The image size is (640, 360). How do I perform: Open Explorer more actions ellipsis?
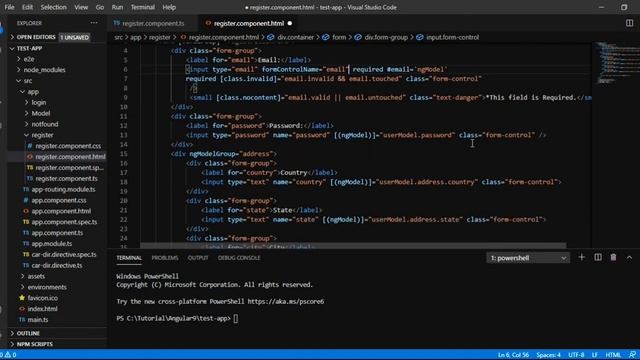point(94,23)
